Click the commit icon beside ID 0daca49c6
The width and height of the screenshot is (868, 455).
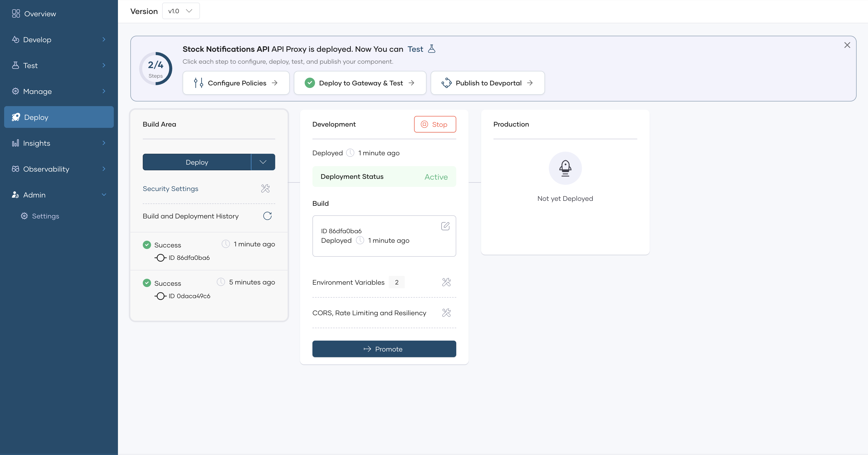pos(160,296)
